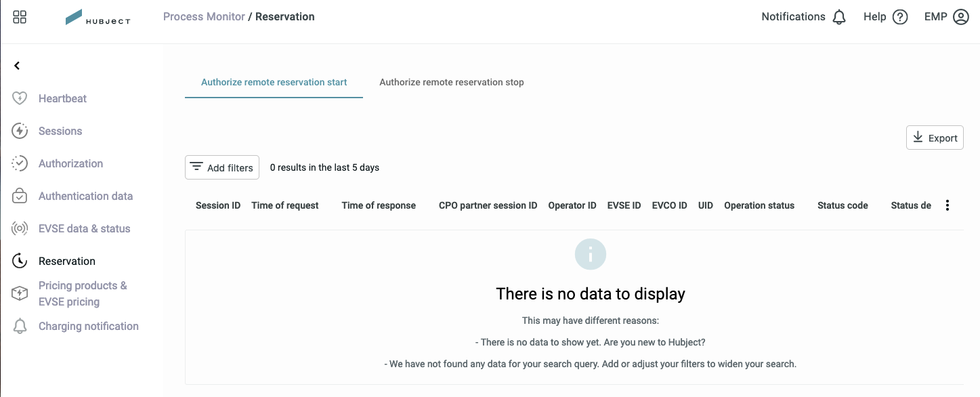Click the Session ID column header
Screen dimensions: 980x397
[218, 205]
